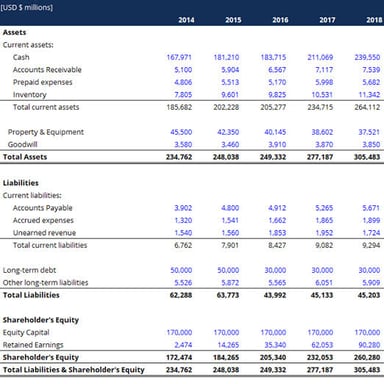
Task: Click Other long-term liabilities 2015 value 5,872
Action: (x=230, y=283)
